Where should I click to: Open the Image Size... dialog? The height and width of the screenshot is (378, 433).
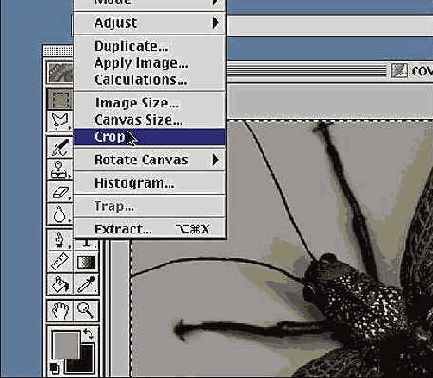(x=150, y=103)
